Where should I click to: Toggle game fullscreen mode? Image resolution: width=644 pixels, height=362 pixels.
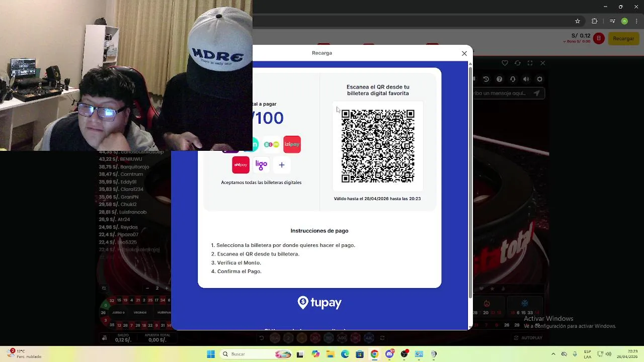530,63
